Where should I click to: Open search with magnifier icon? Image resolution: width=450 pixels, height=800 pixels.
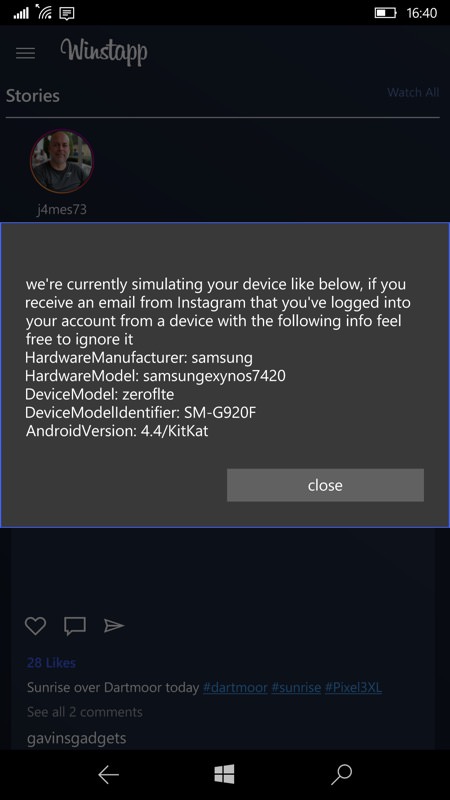(x=341, y=774)
